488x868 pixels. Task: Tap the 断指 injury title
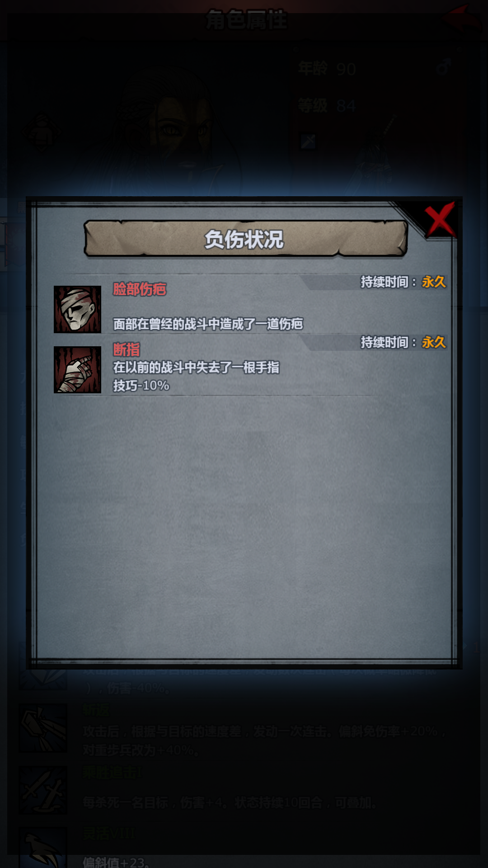pyautogui.click(x=127, y=349)
